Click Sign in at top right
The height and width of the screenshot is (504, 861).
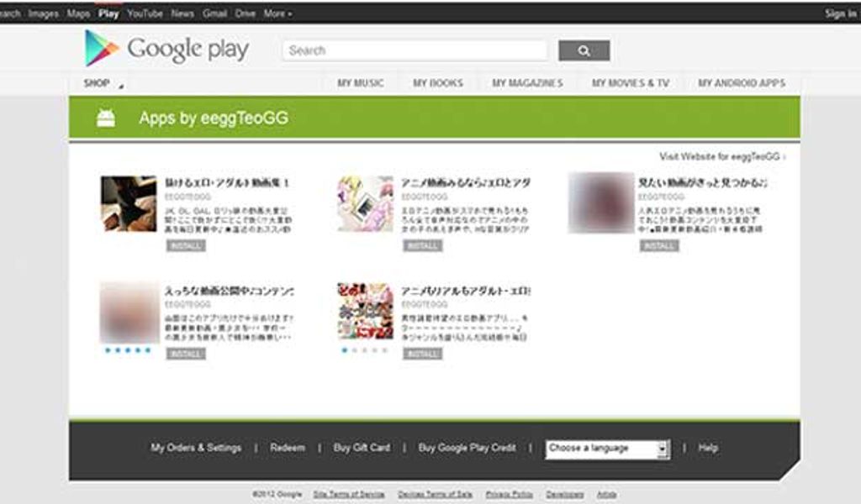click(840, 13)
